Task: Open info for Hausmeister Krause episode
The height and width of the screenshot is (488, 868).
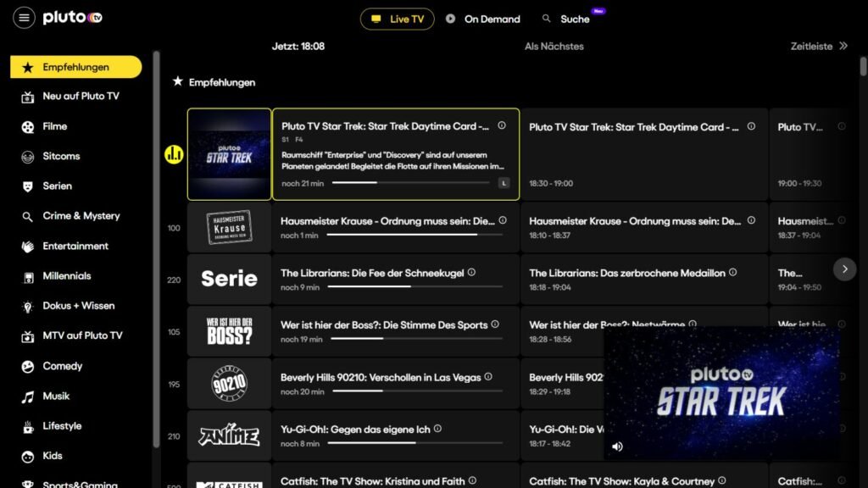Action: click(503, 221)
